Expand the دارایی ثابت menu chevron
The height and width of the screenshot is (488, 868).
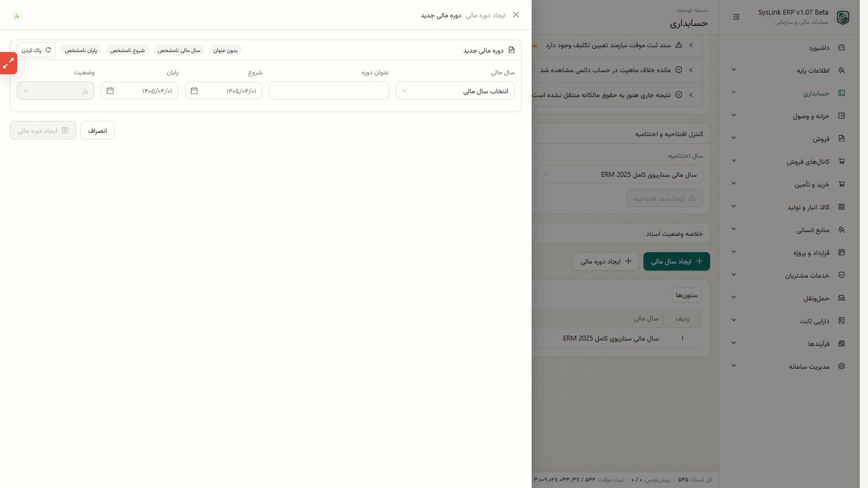point(733,320)
